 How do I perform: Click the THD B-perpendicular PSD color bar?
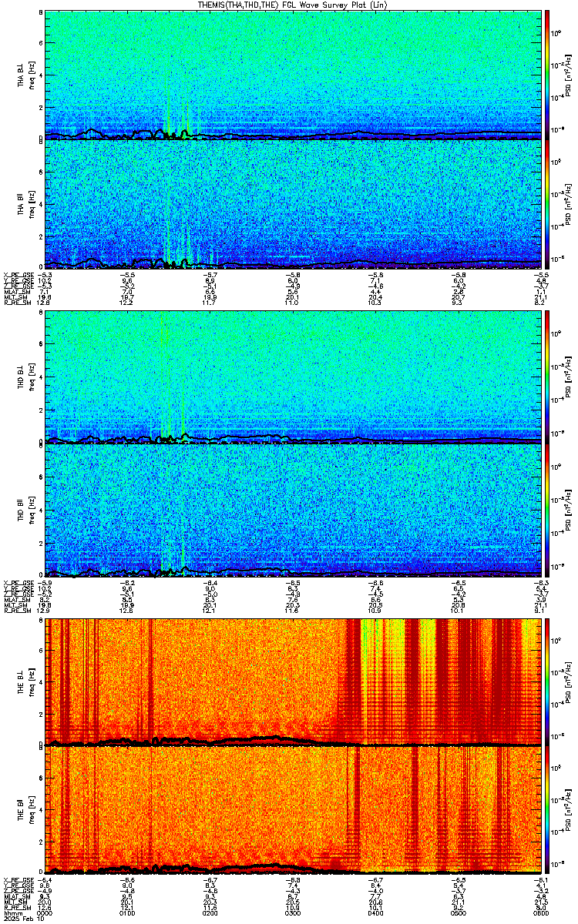click(x=546, y=376)
